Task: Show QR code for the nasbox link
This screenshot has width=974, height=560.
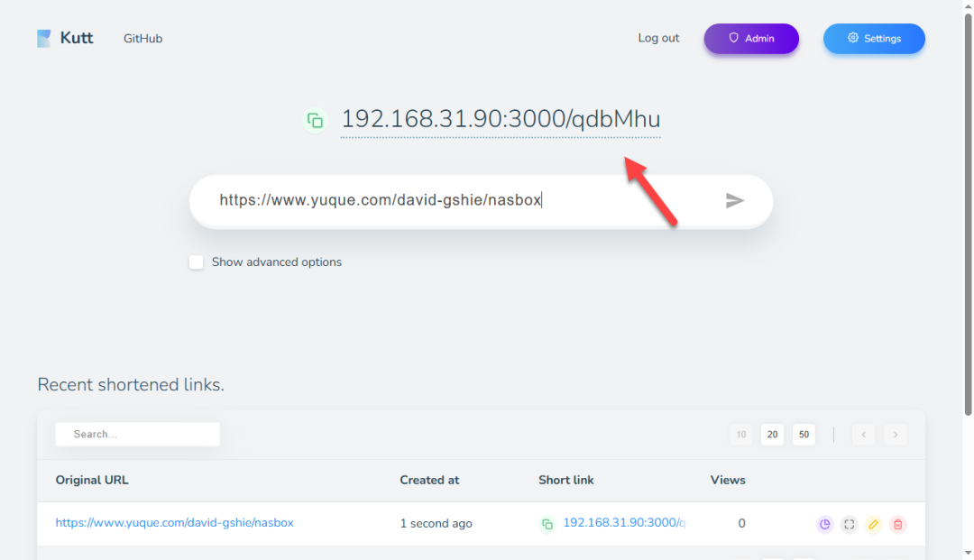Action: [x=849, y=524]
